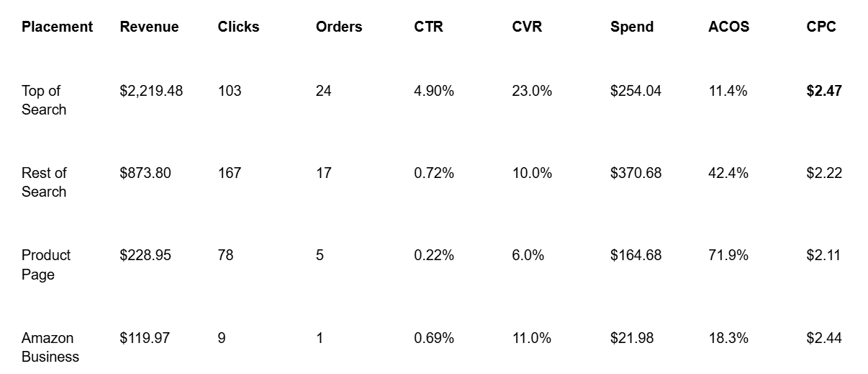Image resolution: width=868 pixels, height=374 pixels.
Task: Select the $119.97 revenue cell
Action: [145, 338]
